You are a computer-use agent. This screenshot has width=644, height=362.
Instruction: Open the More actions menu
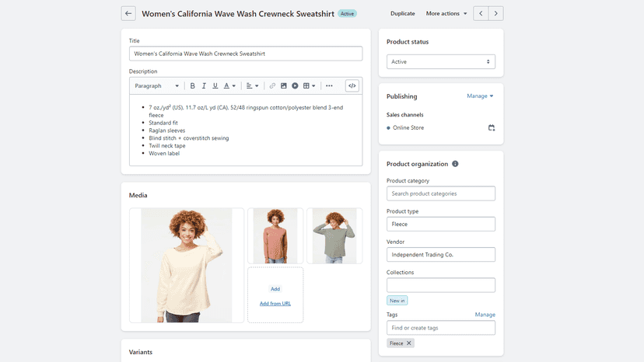pos(446,13)
